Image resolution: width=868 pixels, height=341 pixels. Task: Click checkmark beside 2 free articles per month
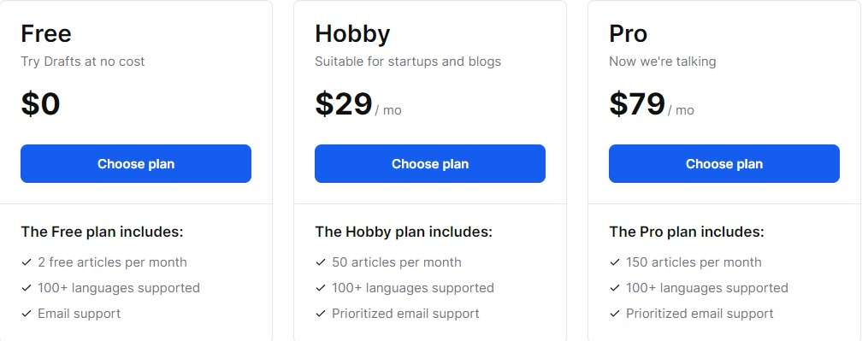click(26, 262)
